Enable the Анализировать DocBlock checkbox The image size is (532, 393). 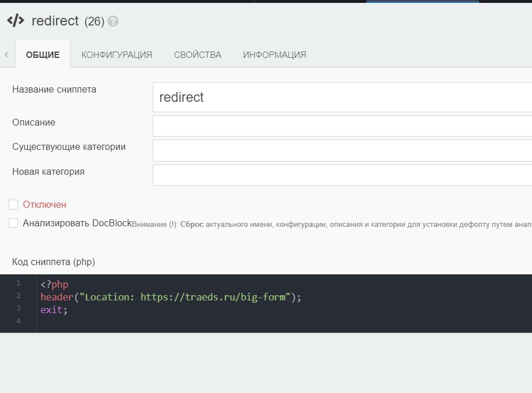[x=13, y=223]
